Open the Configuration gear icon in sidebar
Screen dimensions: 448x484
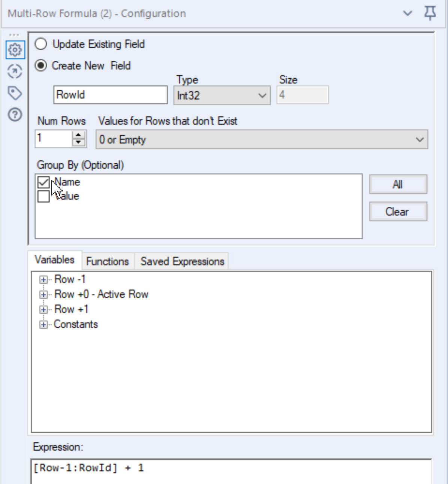tap(14, 49)
